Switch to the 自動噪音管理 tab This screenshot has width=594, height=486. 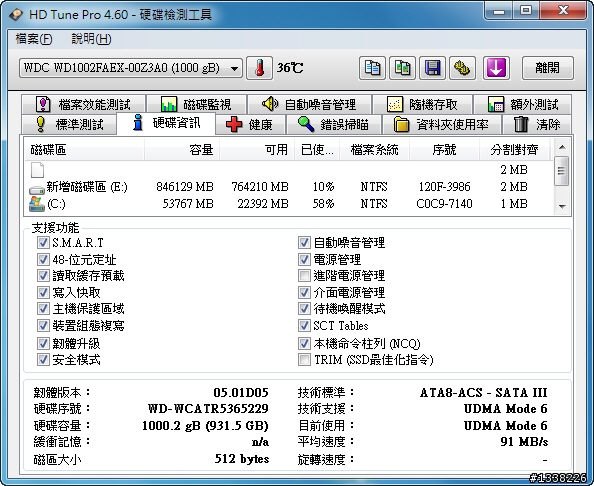(309, 104)
